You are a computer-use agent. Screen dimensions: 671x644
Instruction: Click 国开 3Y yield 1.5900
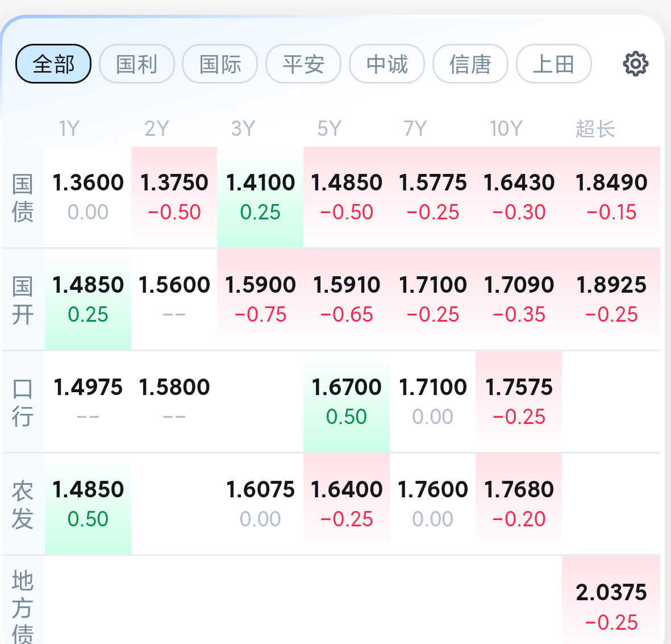pyautogui.click(x=260, y=300)
